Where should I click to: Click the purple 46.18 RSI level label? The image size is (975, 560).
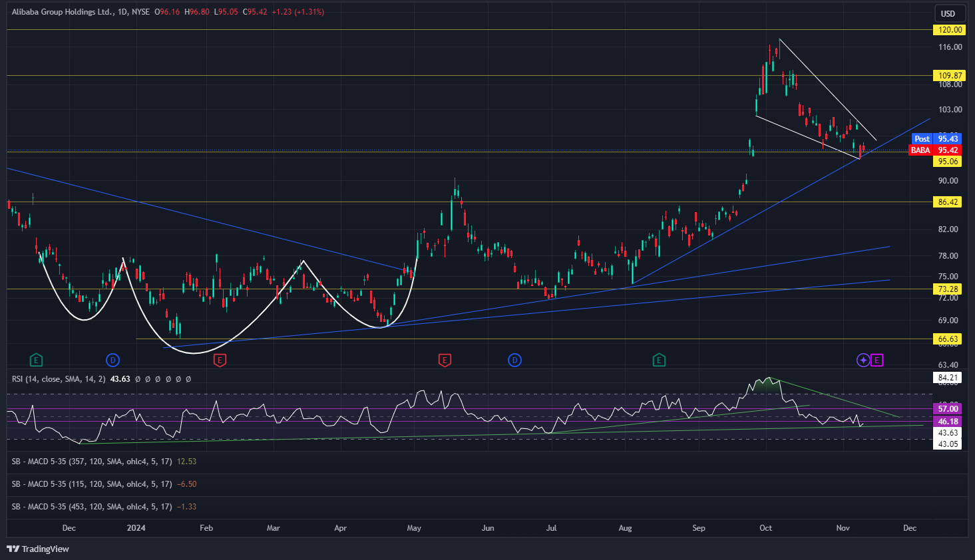click(948, 422)
